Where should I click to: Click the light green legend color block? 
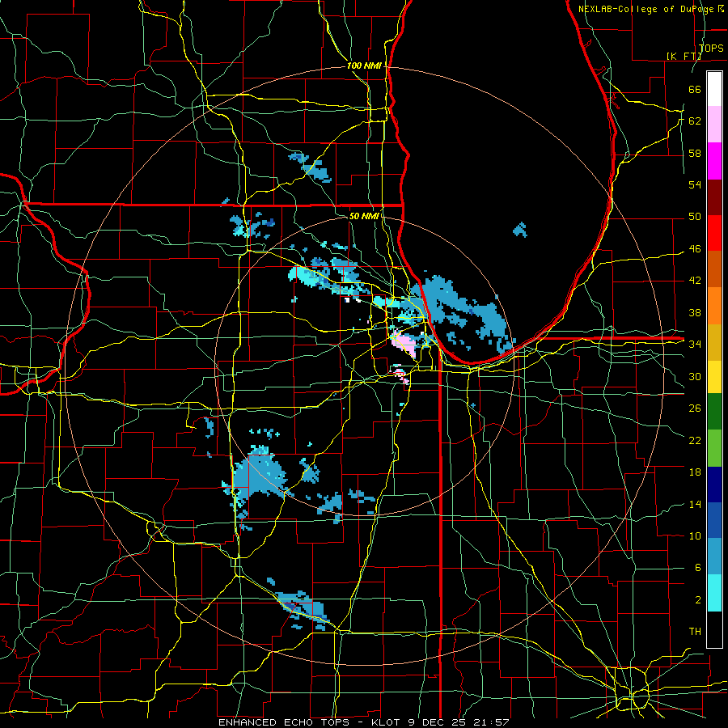click(714, 448)
